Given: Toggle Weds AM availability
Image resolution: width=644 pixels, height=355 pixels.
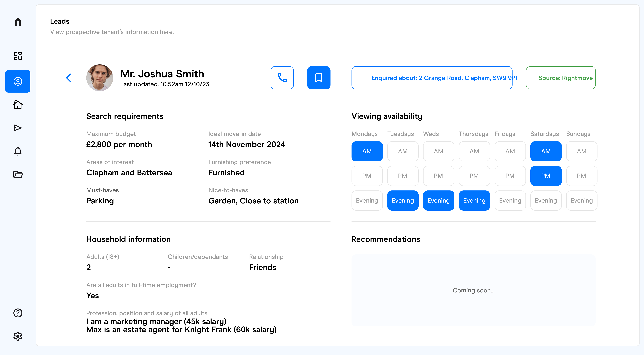Looking at the screenshot, I should [x=439, y=151].
